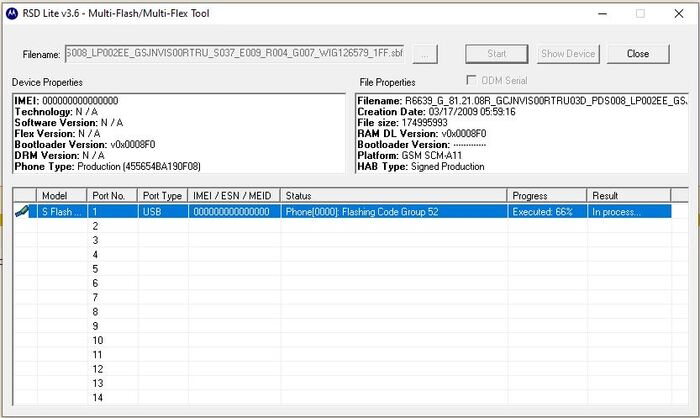Open the file browse button with ellipsis

[425, 54]
